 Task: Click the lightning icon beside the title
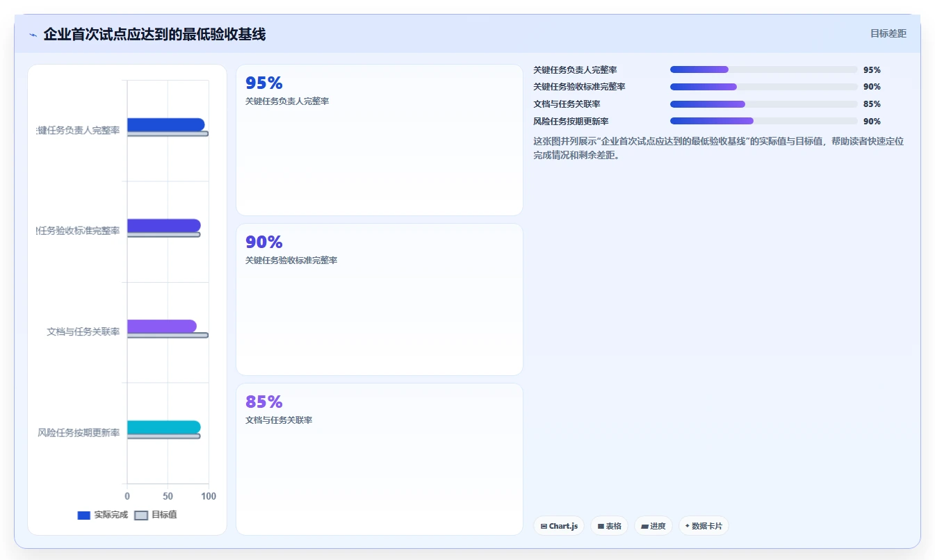tap(33, 34)
